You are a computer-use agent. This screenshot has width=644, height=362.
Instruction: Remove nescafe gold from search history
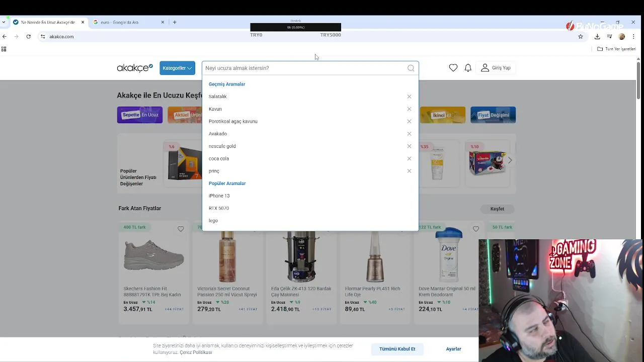(409, 146)
